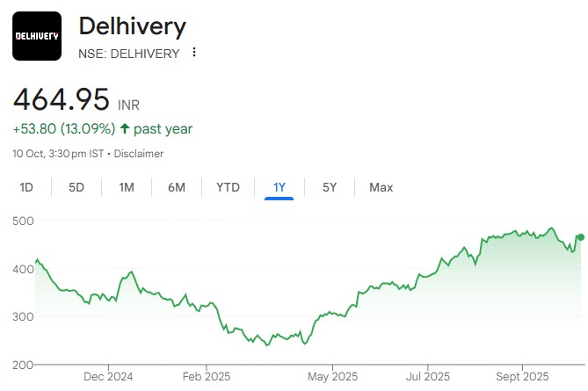Click the +53.80 (13.09%) change text
The width and height of the screenshot is (588, 391).
[x=64, y=129]
